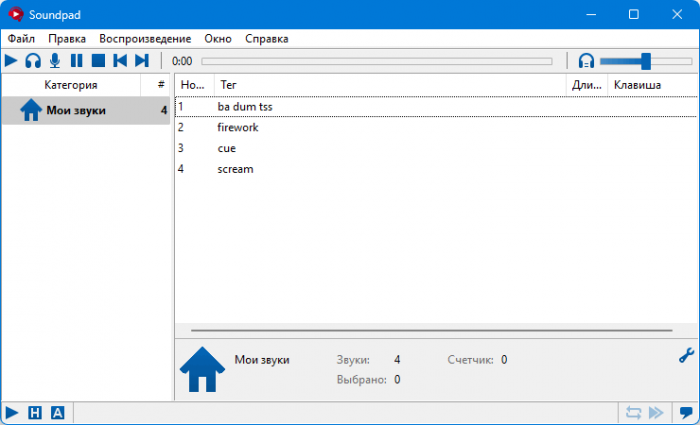700x425 pixels.
Task: Sort by the Категория column header
Action: pyautogui.click(x=71, y=85)
